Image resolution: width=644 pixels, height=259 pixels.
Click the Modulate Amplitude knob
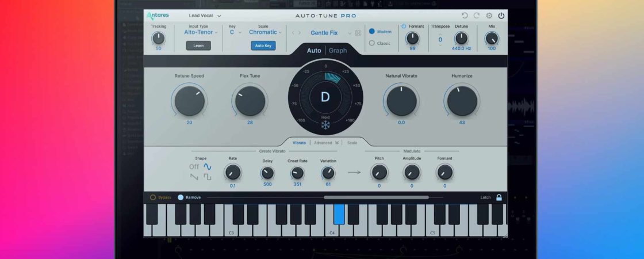(x=412, y=172)
